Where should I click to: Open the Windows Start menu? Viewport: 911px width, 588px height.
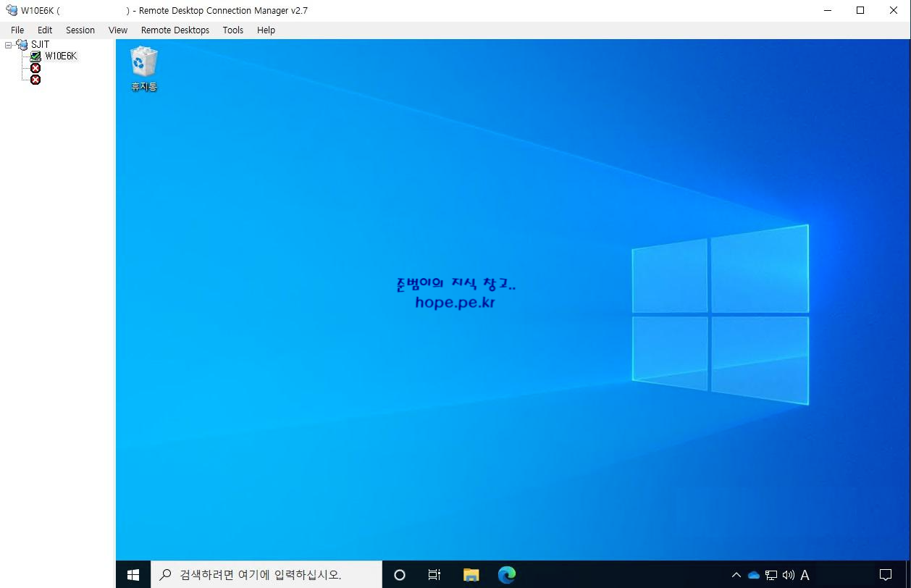133,575
